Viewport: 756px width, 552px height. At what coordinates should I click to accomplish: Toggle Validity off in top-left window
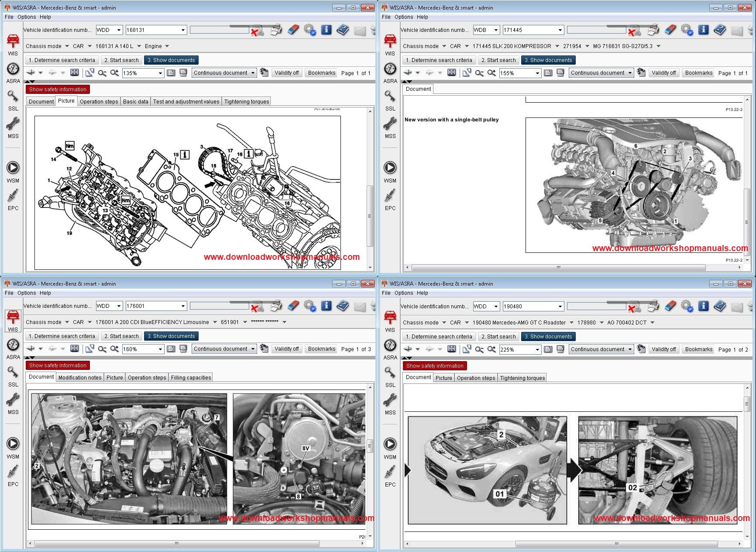pyautogui.click(x=287, y=73)
